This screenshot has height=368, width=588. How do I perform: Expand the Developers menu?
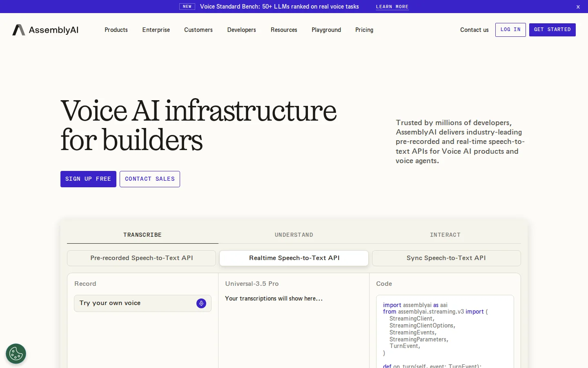(x=242, y=30)
